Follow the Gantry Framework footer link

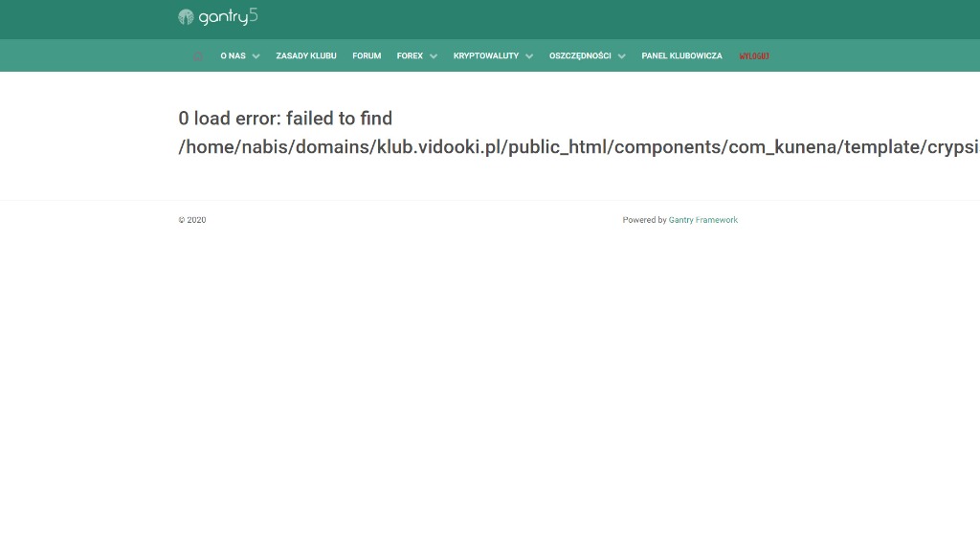[703, 220]
